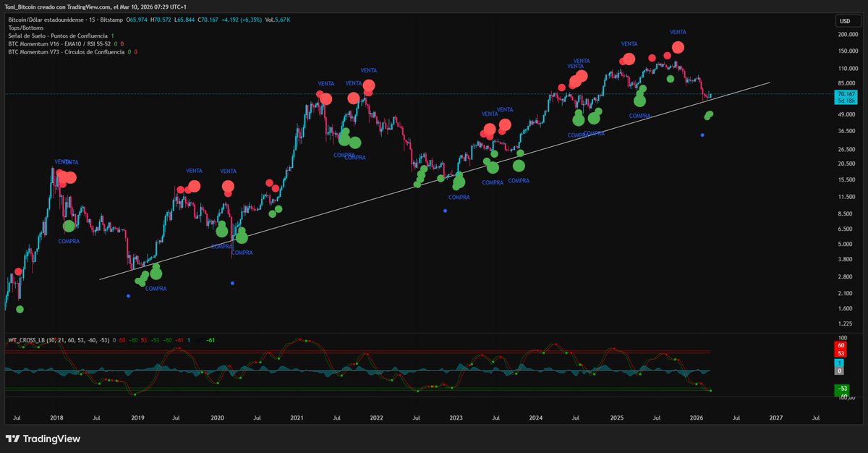Click the 2026 time axis label
The height and width of the screenshot is (453, 868).
(x=696, y=418)
